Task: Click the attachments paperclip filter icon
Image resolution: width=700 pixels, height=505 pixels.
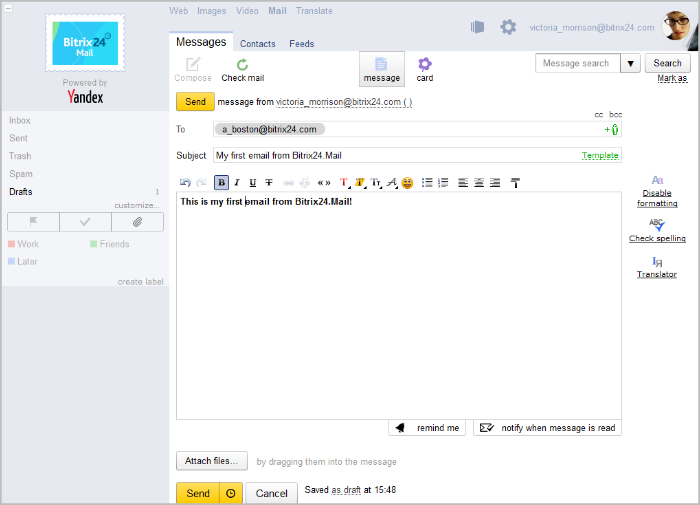Action: (x=136, y=222)
